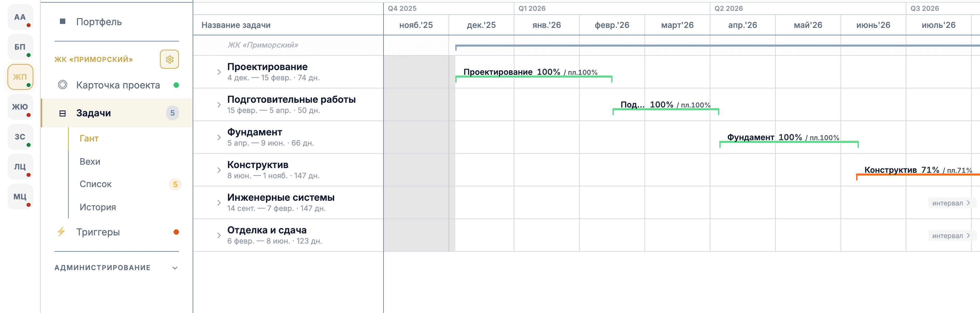Click the Конструктив 71% Gantt bar

point(918,175)
